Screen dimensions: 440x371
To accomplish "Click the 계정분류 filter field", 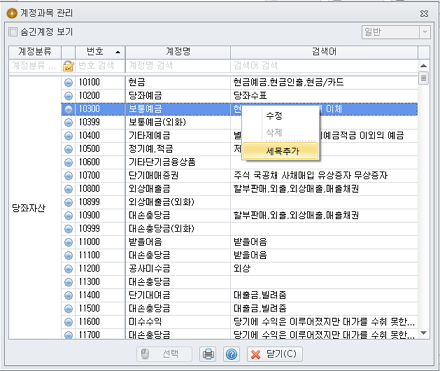I will click(x=35, y=66).
